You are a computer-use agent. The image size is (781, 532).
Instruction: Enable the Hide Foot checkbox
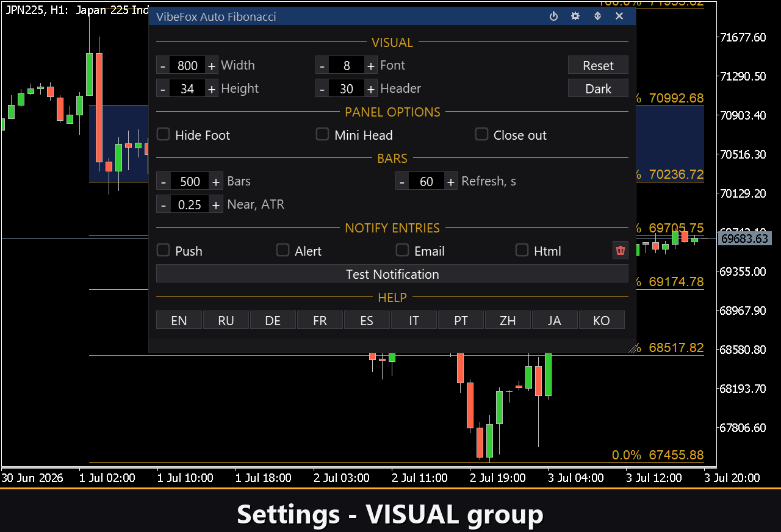click(x=163, y=134)
